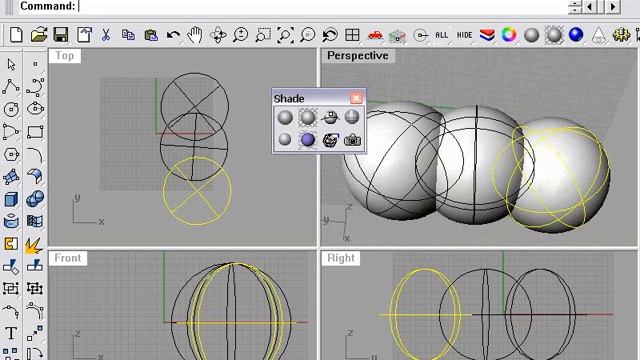Open the Set CPlane tool icon
This screenshot has height=360, width=640.
(x=397, y=36)
